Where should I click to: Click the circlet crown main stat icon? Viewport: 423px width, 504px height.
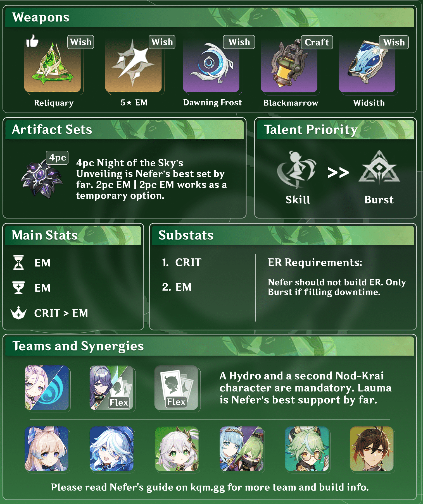(x=19, y=313)
